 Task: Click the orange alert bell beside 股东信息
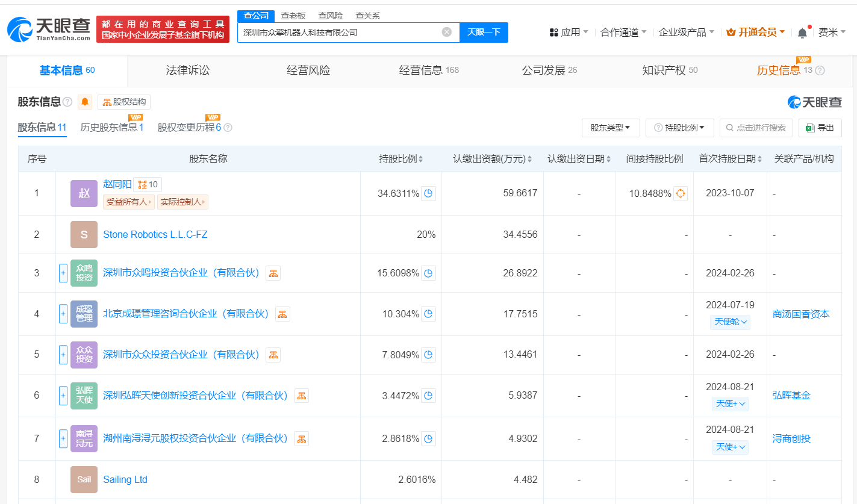coord(85,102)
